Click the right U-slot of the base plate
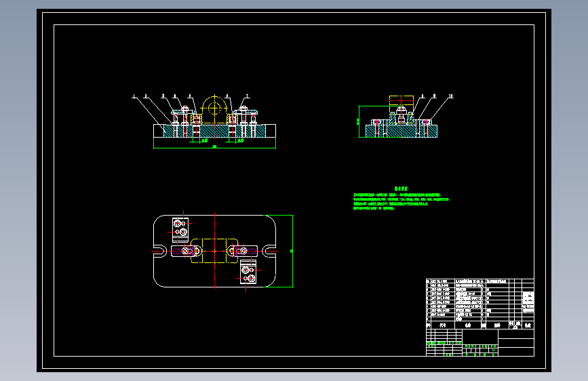The width and height of the screenshot is (588, 381). 269,251
